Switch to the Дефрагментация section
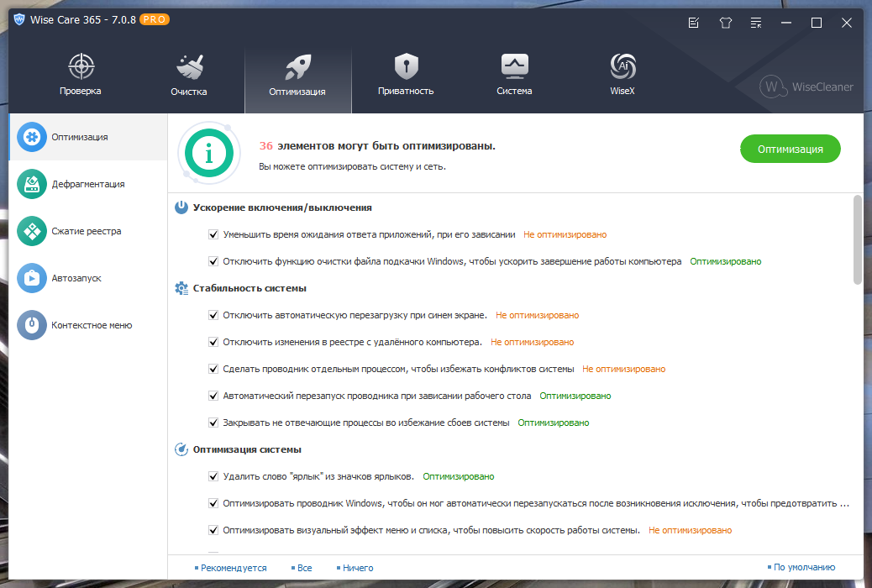 pos(88,184)
